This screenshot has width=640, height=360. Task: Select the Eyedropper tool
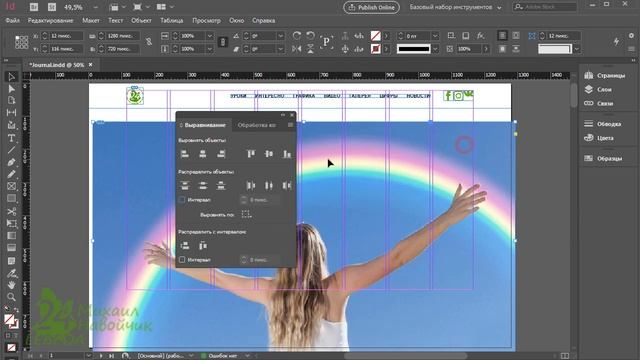tap(11, 273)
